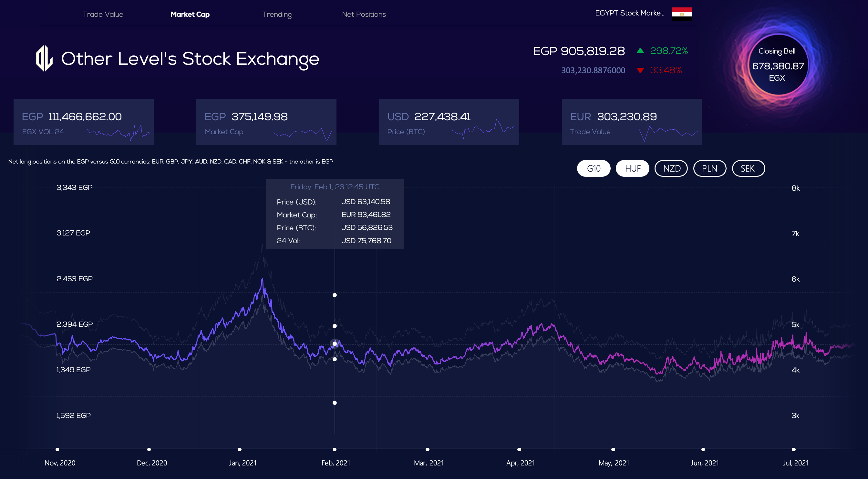The width and height of the screenshot is (868, 479).
Task: Click the Market Cap card sparkline
Action: (303, 134)
